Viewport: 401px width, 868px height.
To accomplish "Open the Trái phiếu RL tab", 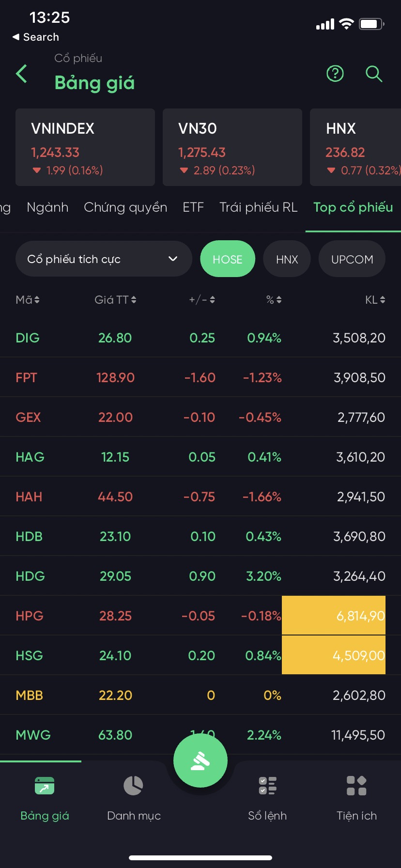I will click(x=258, y=207).
